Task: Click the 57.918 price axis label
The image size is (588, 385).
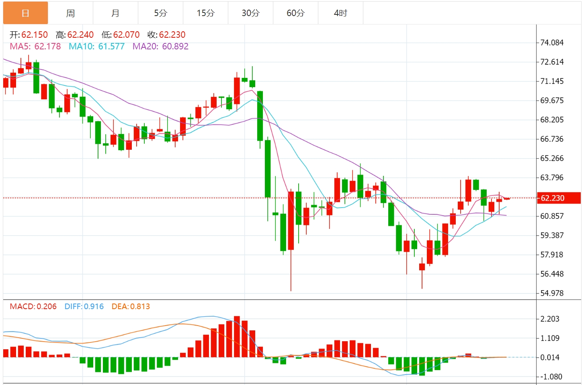Action: click(x=552, y=255)
